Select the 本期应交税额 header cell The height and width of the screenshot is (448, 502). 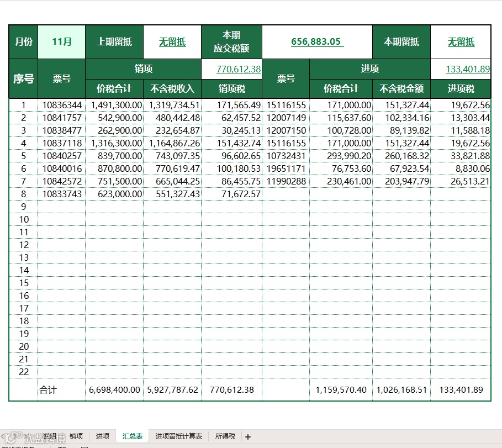pos(231,41)
